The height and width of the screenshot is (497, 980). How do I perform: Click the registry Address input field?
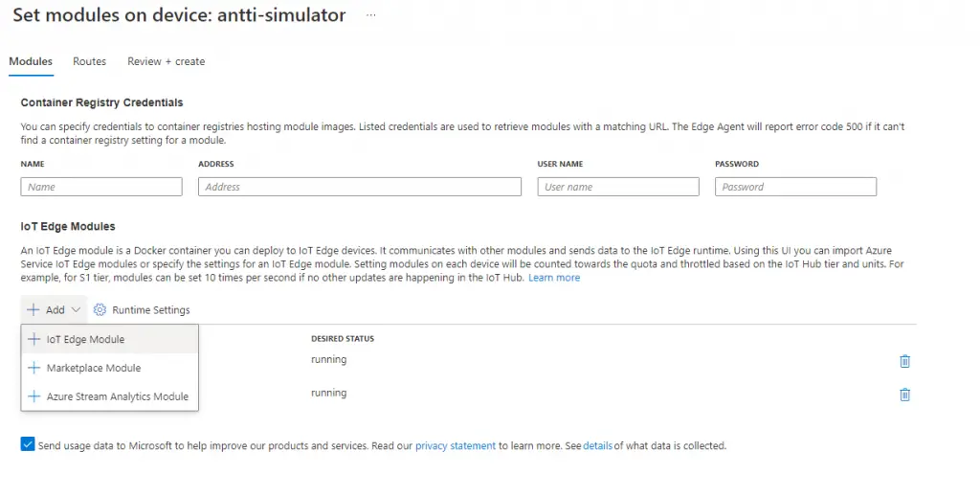[x=360, y=187]
